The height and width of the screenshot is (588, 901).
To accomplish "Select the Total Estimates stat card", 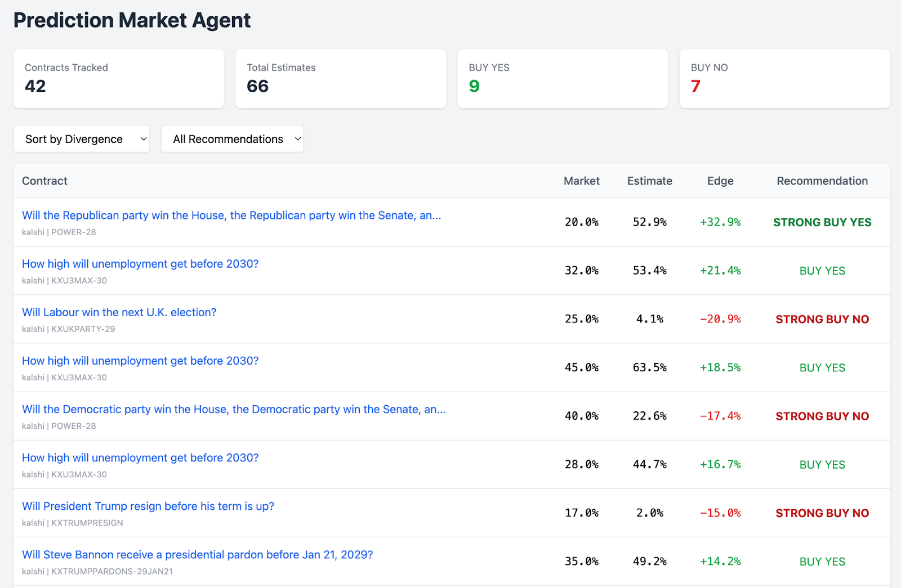I will coord(340,78).
